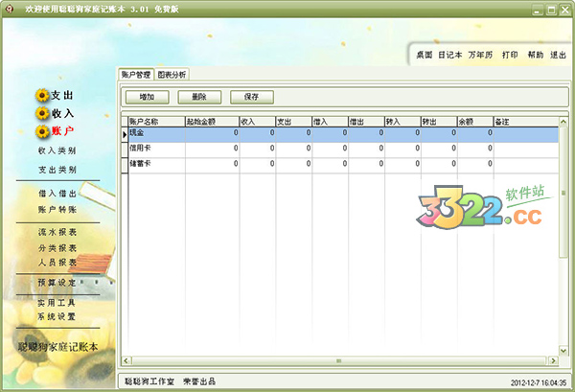Click 收入 column header in table
575x392 pixels.
(x=258, y=122)
